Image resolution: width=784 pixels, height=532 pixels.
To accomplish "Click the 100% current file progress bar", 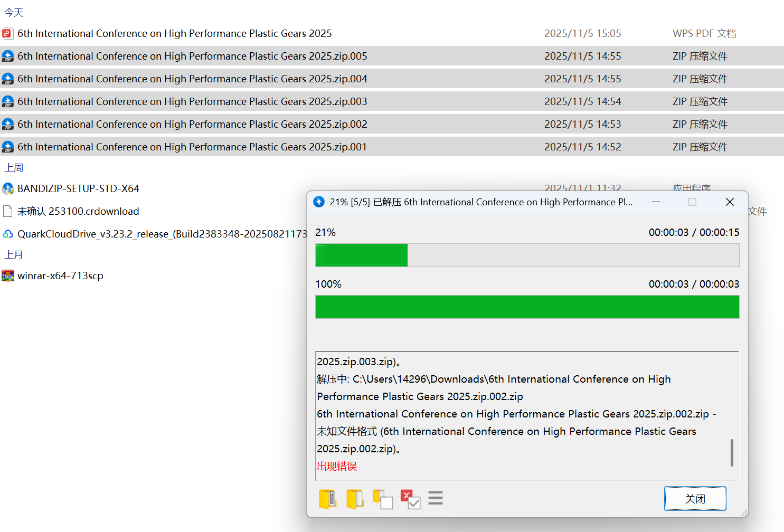I will (527, 307).
